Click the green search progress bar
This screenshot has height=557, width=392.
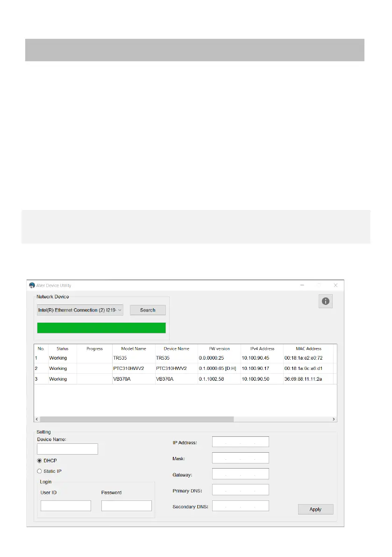coord(101,328)
